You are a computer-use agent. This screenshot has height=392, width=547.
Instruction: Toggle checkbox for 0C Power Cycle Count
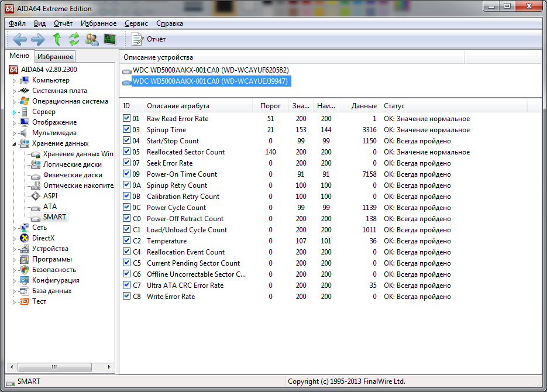coord(126,207)
